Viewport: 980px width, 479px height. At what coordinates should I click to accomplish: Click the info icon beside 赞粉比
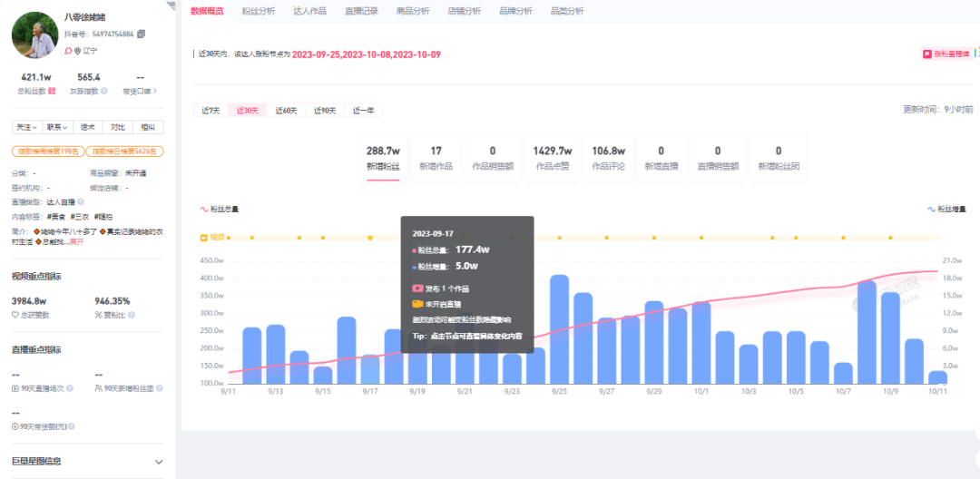coord(99,315)
